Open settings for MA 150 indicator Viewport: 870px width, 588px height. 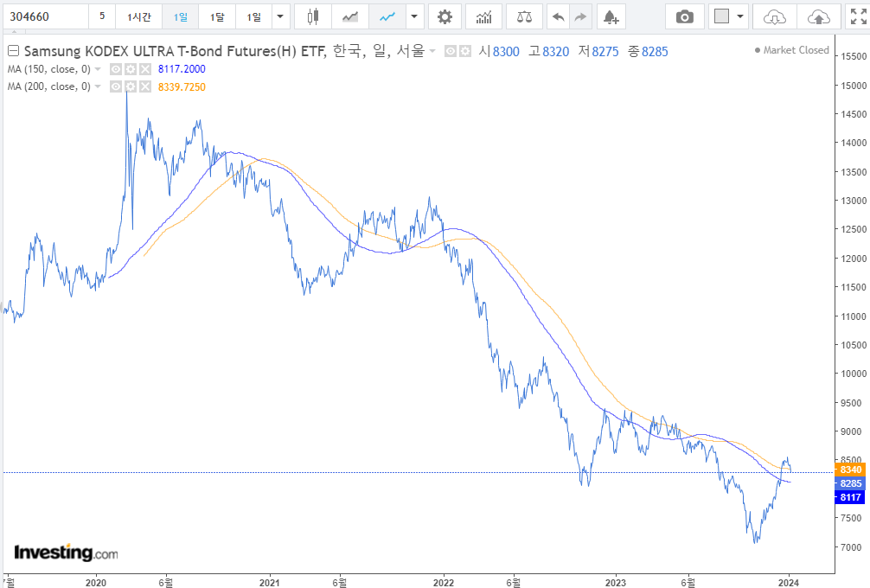(131, 69)
